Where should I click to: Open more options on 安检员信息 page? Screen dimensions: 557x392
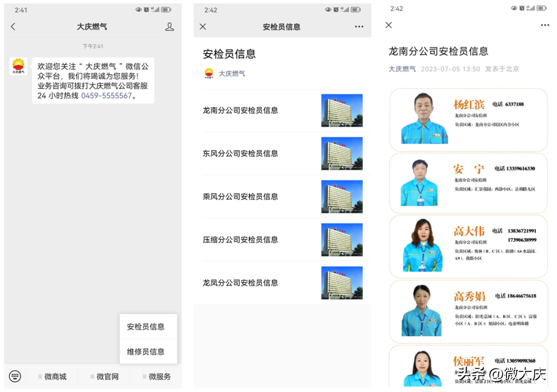click(x=359, y=27)
